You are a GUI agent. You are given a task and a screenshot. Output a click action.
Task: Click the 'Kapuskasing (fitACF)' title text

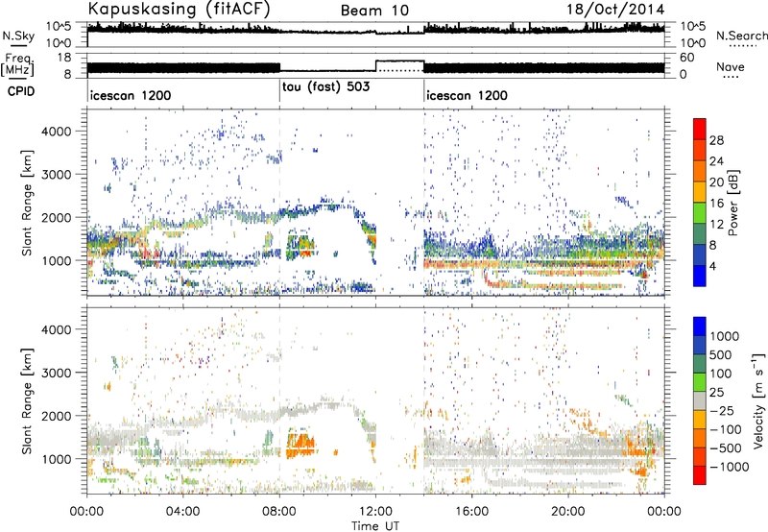tap(179, 10)
